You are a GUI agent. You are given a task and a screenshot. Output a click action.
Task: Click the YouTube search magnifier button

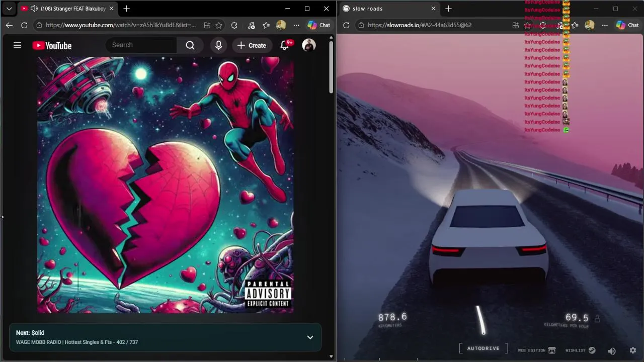tap(190, 45)
